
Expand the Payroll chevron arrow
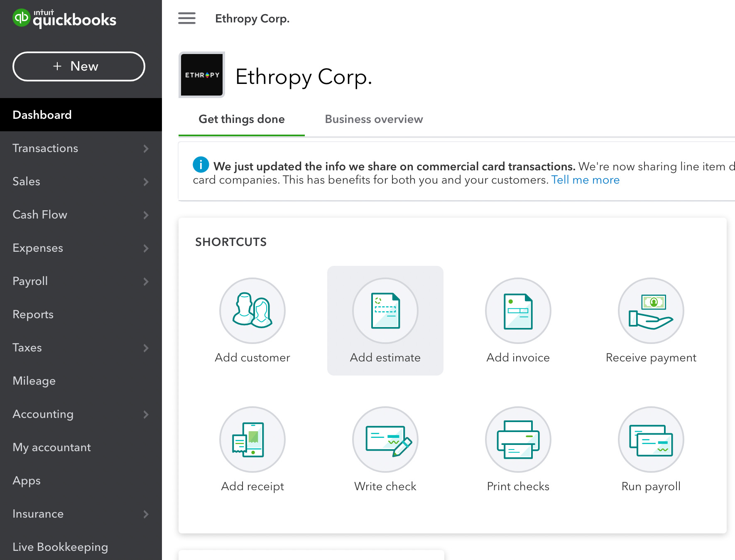click(146, 281)
